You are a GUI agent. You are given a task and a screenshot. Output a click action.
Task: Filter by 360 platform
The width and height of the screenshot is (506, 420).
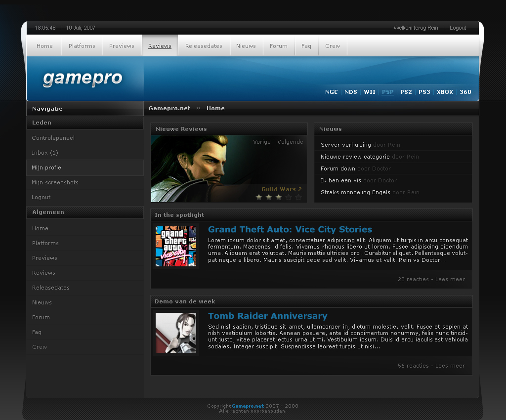(x=465, y=92)
